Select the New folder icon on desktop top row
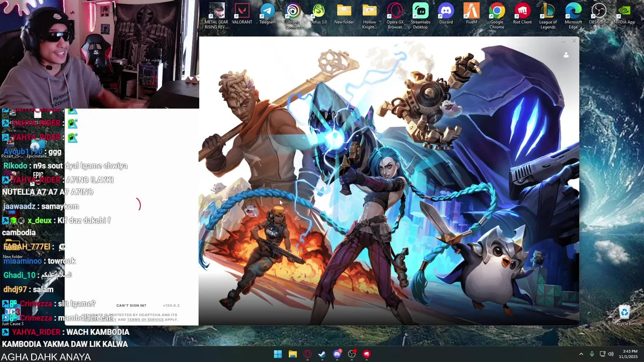This screenshot has height=362, width=644. [344, 14]
